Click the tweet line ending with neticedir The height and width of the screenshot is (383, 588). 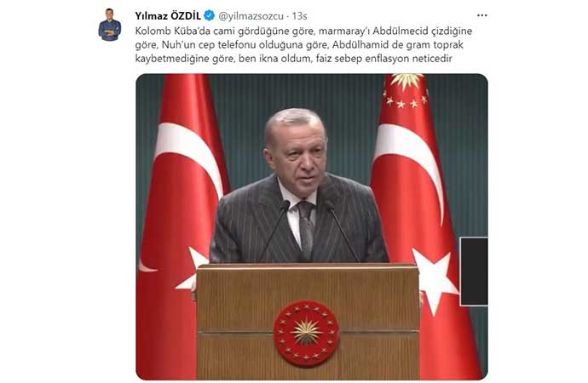(x=294, y=59)
